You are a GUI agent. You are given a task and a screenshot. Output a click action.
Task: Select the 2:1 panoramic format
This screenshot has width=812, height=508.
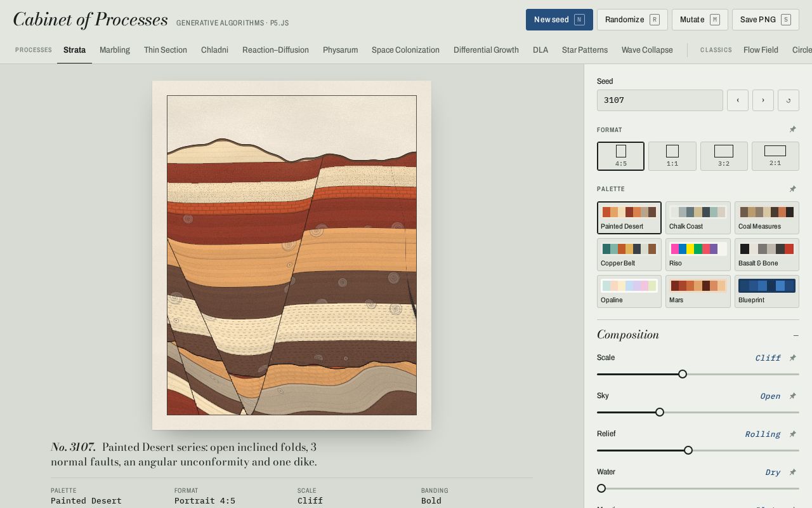tap(775, 156)
